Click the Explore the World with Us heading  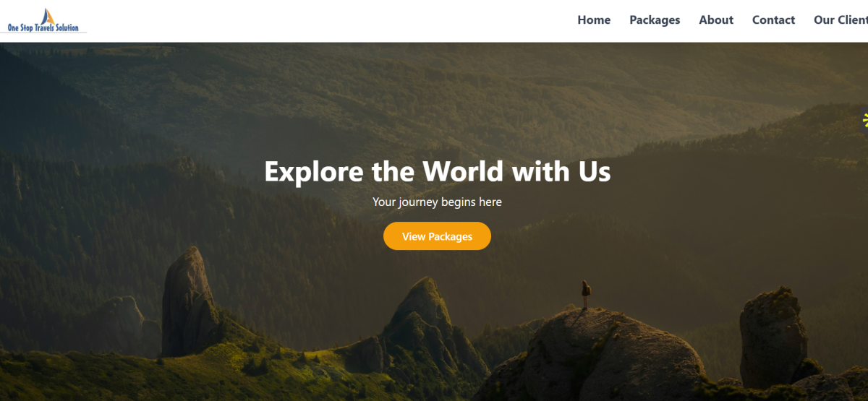point(437,172)
